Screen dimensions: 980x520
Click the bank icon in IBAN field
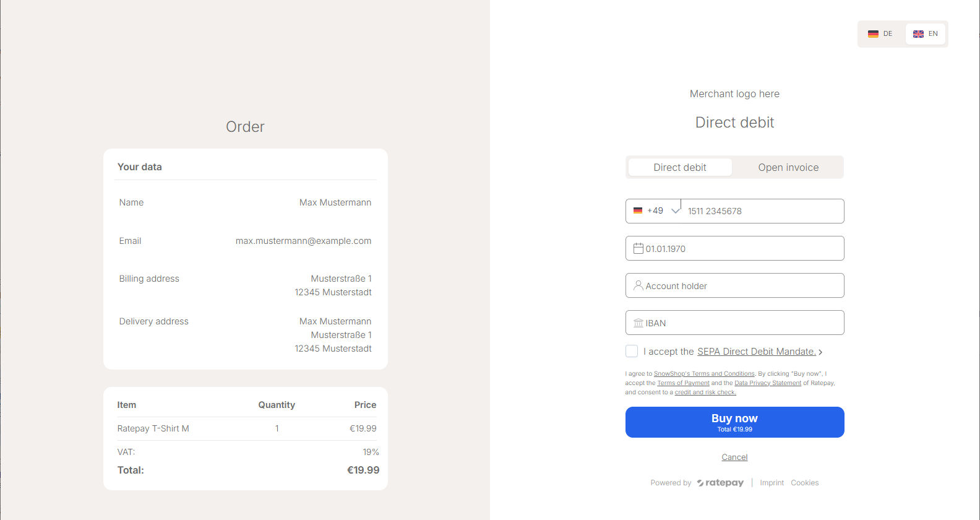click(638, 323)
